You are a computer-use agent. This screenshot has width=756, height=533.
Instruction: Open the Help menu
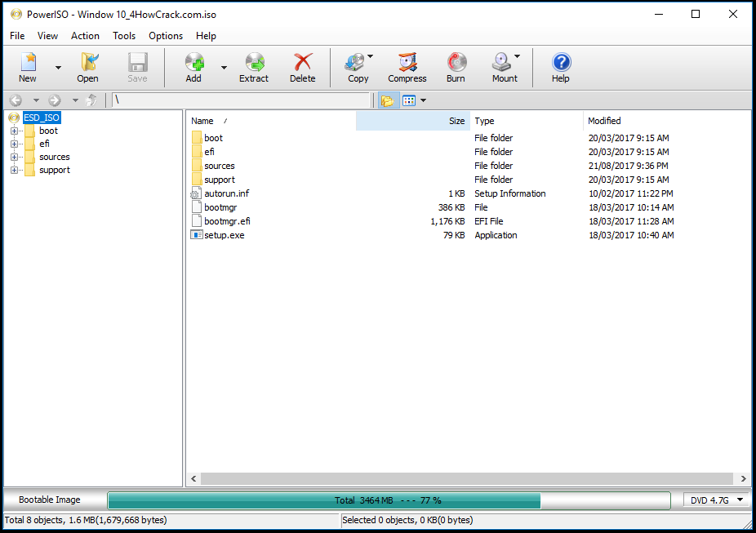[x=206, y=36]
